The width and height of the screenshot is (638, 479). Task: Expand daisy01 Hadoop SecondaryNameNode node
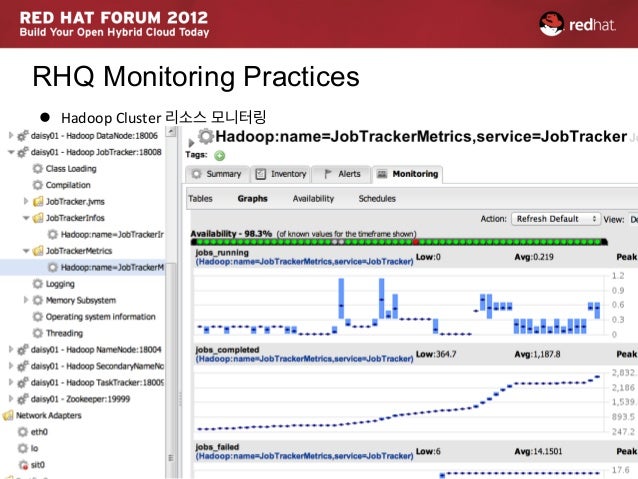coord(11,365)
